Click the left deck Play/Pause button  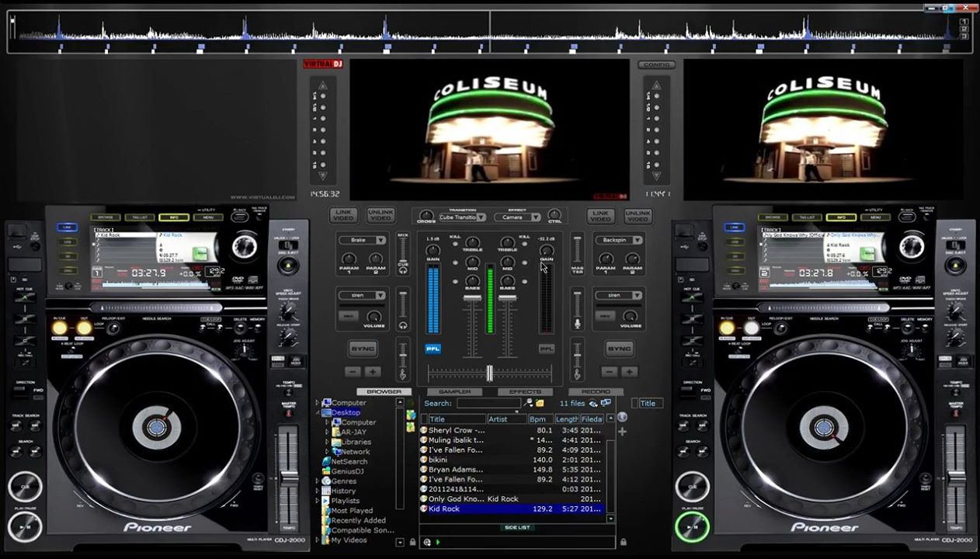point(25,526)
